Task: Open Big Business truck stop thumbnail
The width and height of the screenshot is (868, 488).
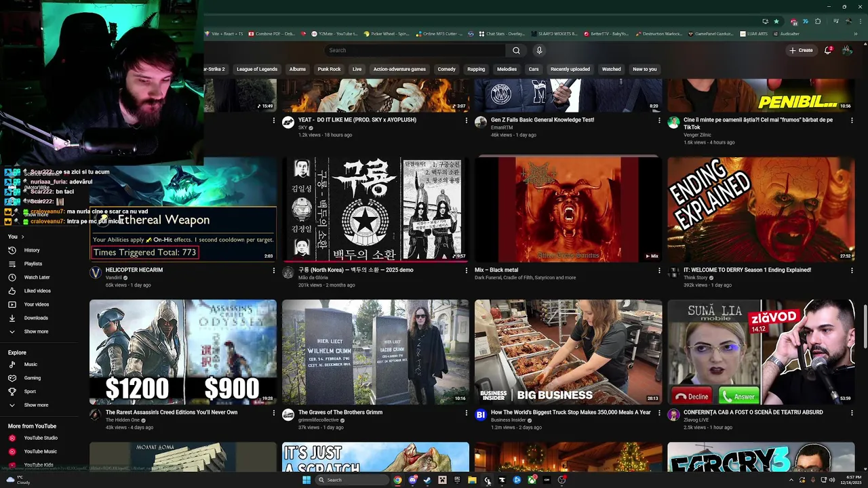Action: pos(568,352)
